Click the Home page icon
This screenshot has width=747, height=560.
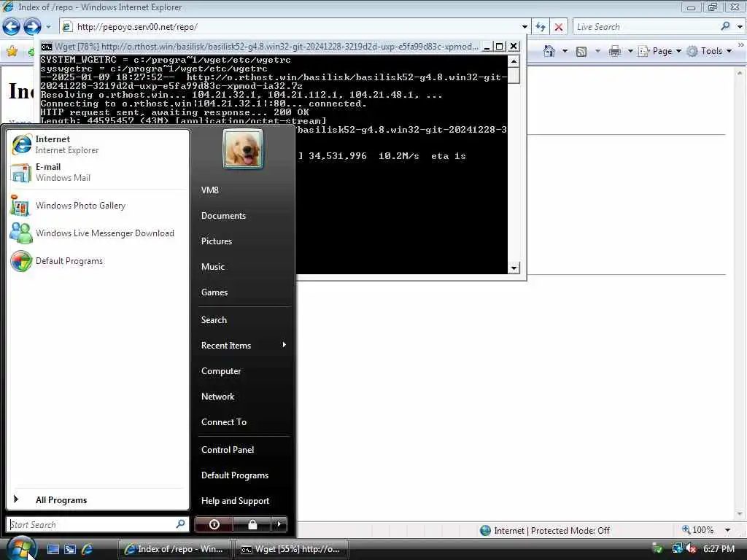[549, 51]
